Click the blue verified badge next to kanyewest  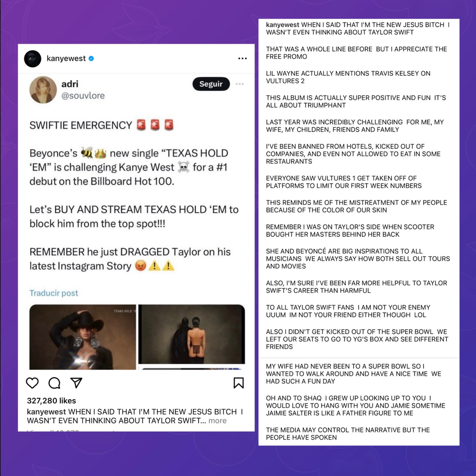(91, 58)
